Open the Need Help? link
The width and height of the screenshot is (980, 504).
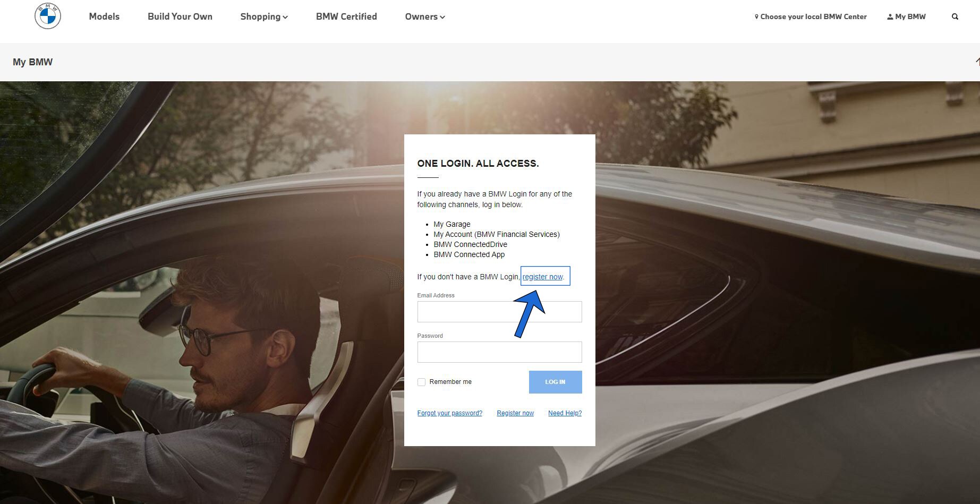[x=565, y=413]
